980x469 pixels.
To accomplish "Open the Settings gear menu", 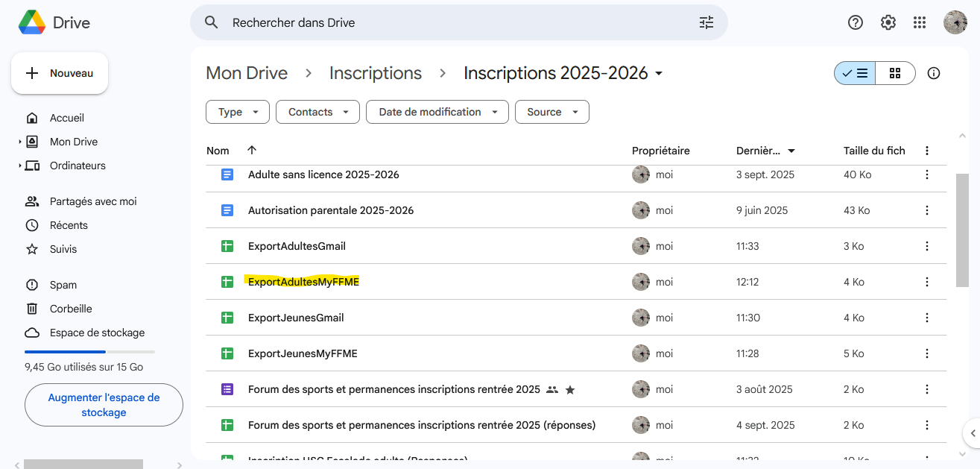I will tap(888, 22).
